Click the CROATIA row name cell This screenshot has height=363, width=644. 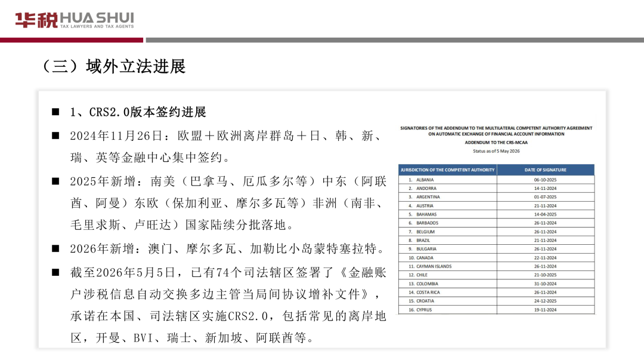click(x=448, y=301)
